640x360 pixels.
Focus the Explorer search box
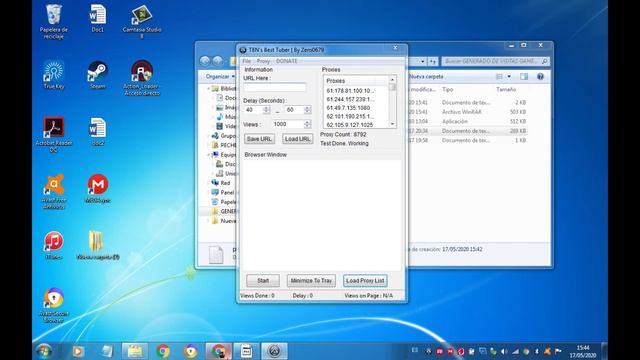tap(495, 61)
